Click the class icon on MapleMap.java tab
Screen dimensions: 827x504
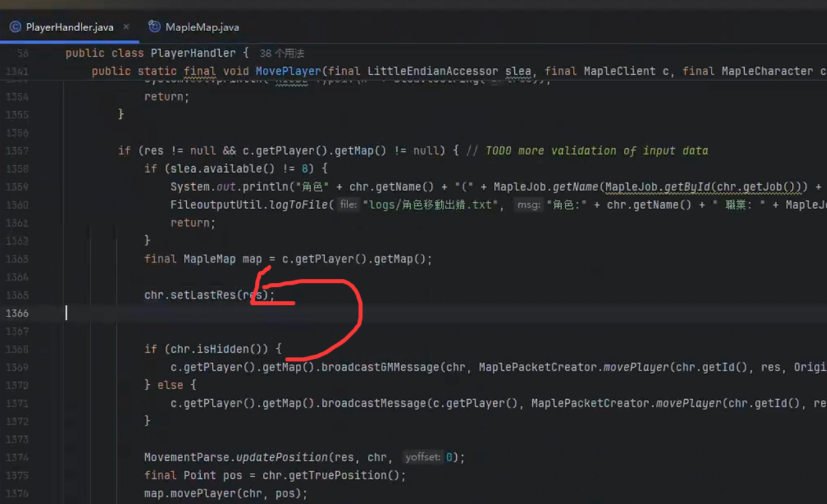point(155,27)
